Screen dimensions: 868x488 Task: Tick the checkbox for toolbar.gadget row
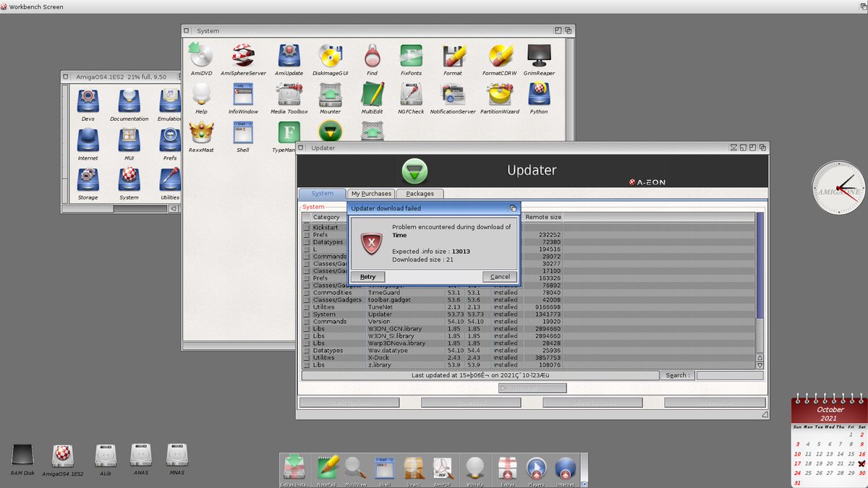[x=307, y=300]
